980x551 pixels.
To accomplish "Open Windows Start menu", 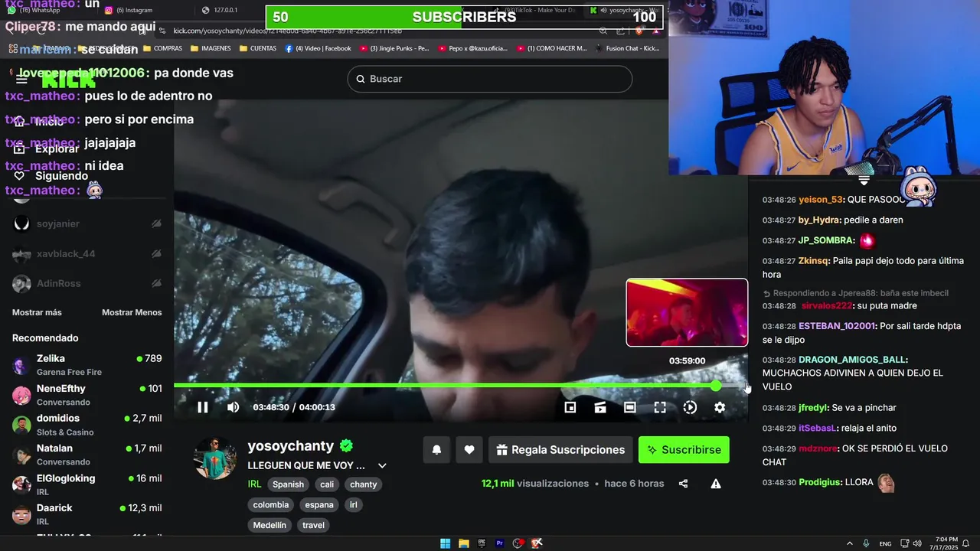I will point(445,543).
